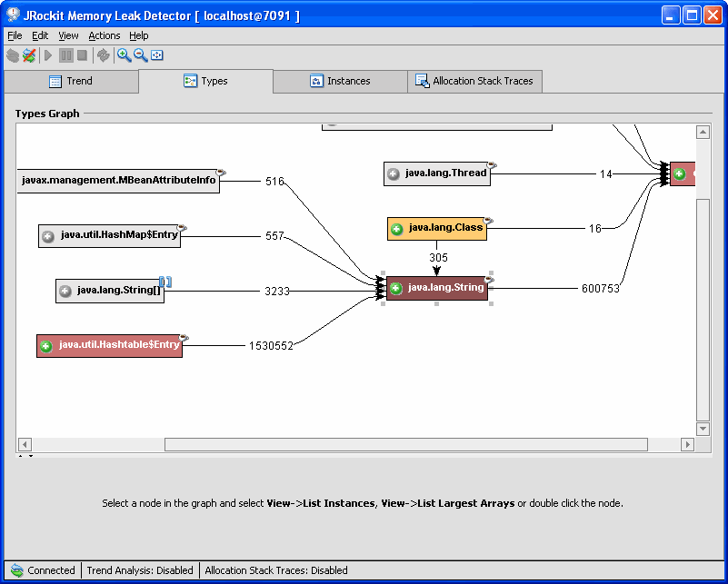The image size is (728, 584).
Task: Click the horizontal scrollbar right arrow
Action: [688, 445]
